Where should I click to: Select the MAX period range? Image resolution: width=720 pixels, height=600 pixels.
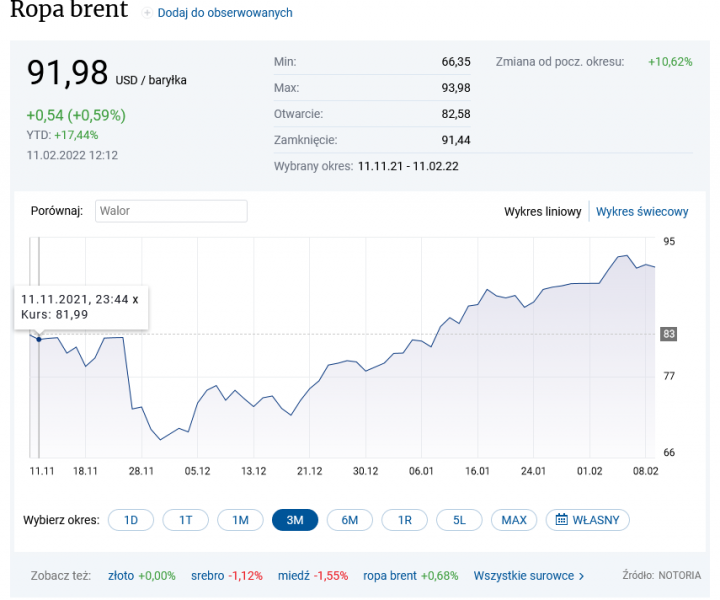[x=514, y=520]
